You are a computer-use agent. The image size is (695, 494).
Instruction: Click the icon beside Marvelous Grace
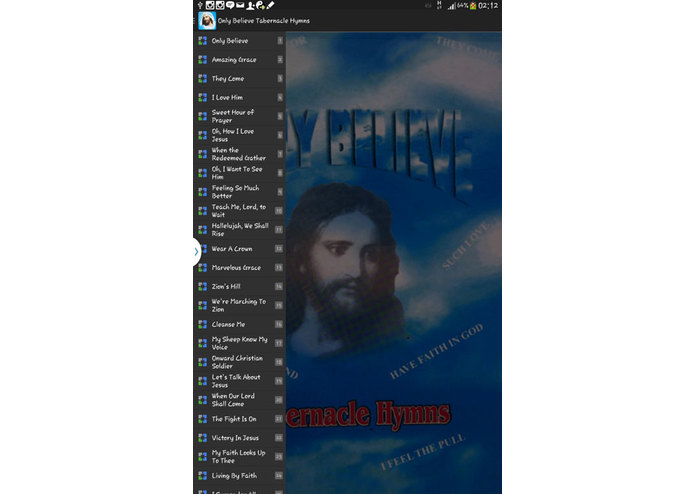coord(203,268)
